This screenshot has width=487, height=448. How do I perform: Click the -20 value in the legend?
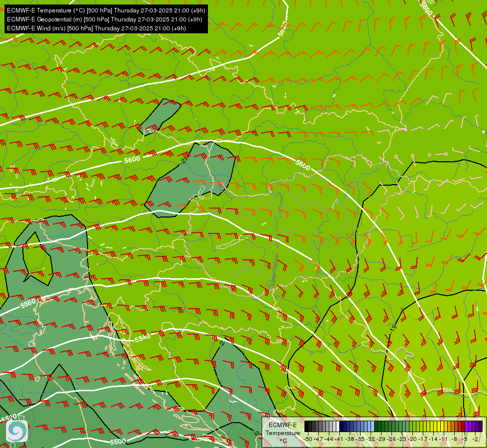[412, 440]
